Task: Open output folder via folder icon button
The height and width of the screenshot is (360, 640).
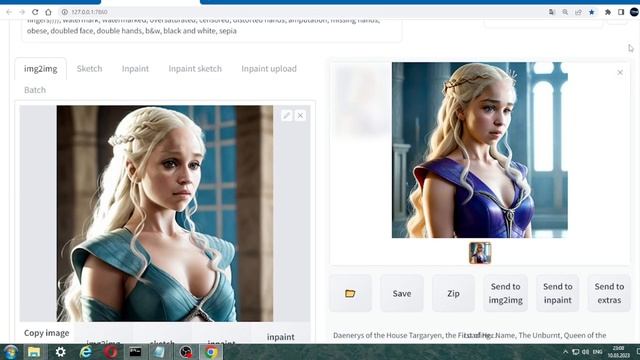Action: coord(350,293)
